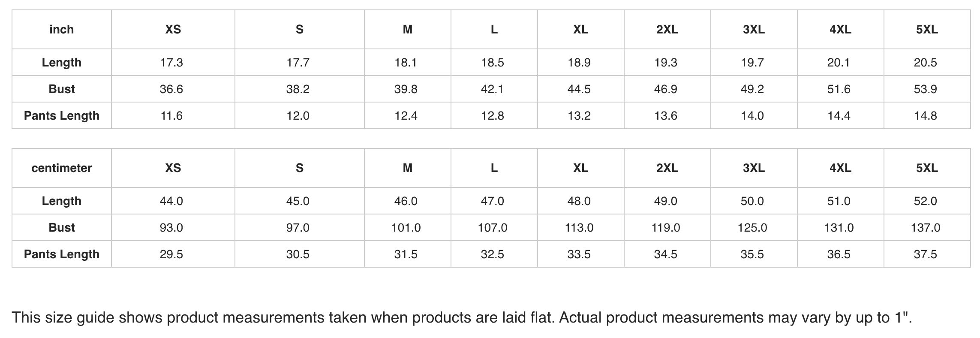Viewport: 980px width, 338px height.
Task: Click the 53.9 bust value for 5XL
Action: click(x=925, y=89)
